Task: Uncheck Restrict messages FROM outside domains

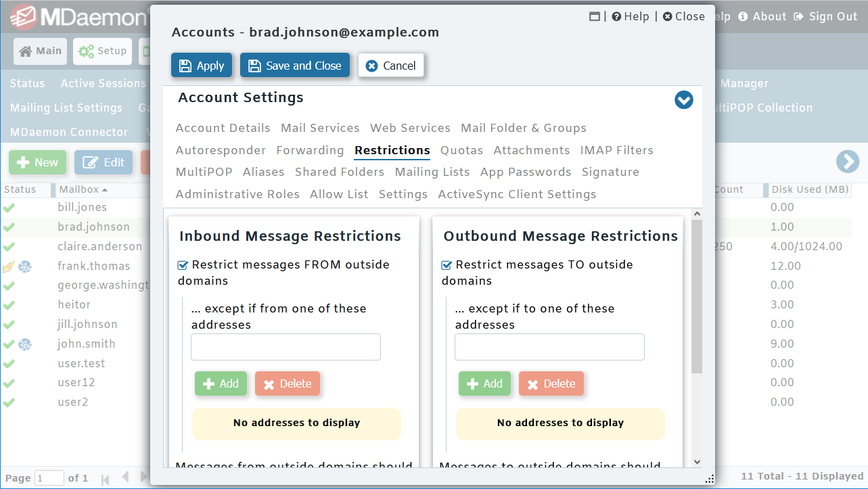Action: click(x=183, y=264)
